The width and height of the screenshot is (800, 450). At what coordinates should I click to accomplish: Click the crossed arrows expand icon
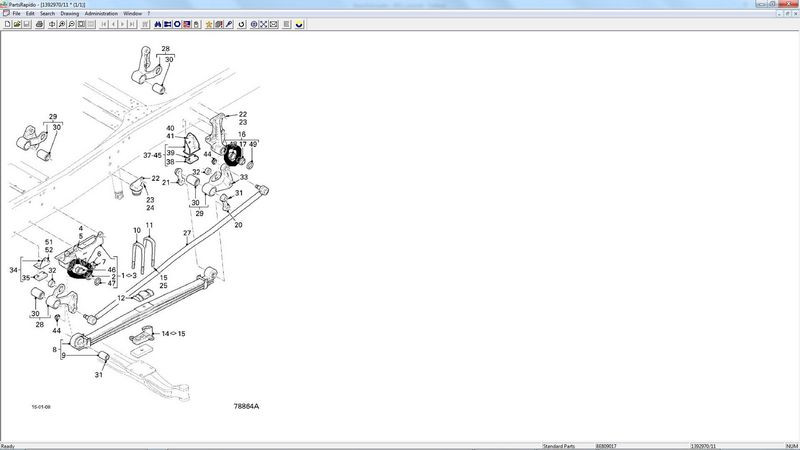(x=264, y=24)
